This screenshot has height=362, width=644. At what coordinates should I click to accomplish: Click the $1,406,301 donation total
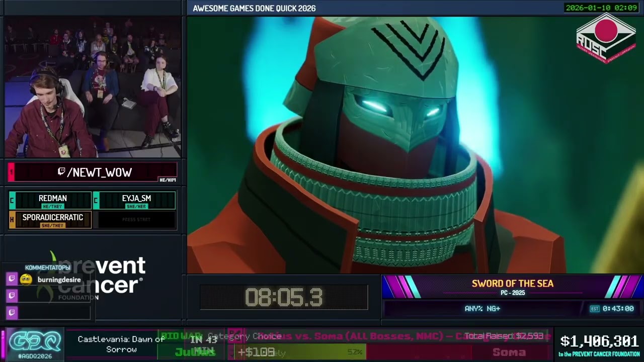click(600, 342)
